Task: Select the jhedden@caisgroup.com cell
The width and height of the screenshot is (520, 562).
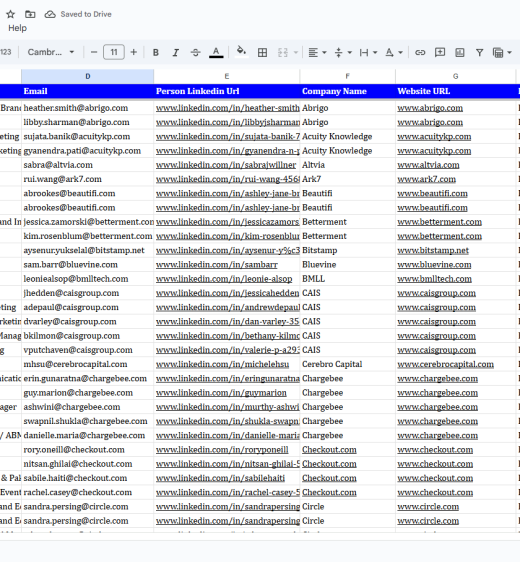Action: pos(87,293)
